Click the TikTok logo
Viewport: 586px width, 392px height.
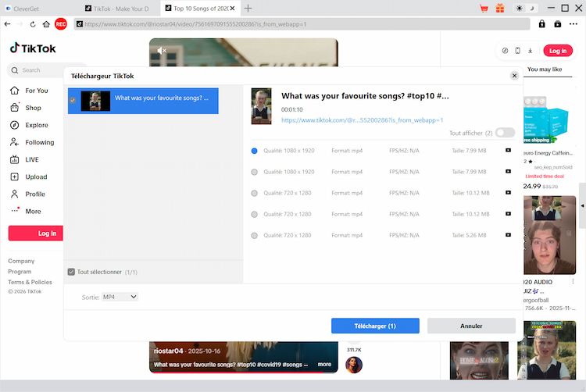pos(33,48)
